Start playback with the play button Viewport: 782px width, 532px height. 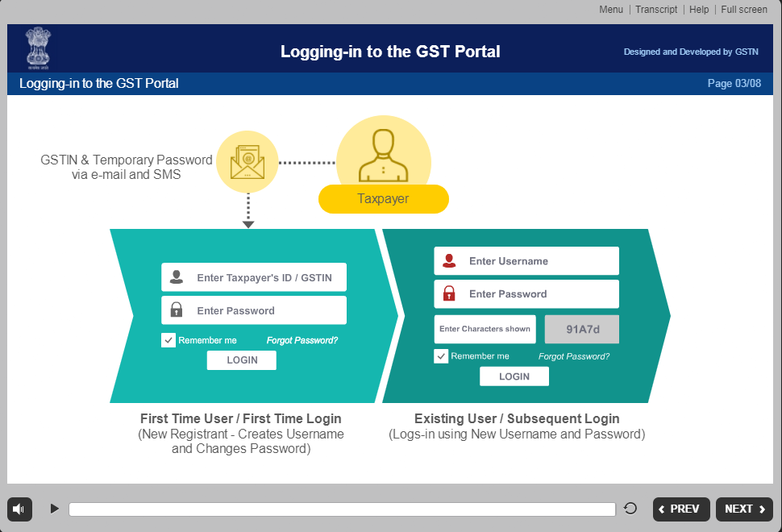(54, 509)
